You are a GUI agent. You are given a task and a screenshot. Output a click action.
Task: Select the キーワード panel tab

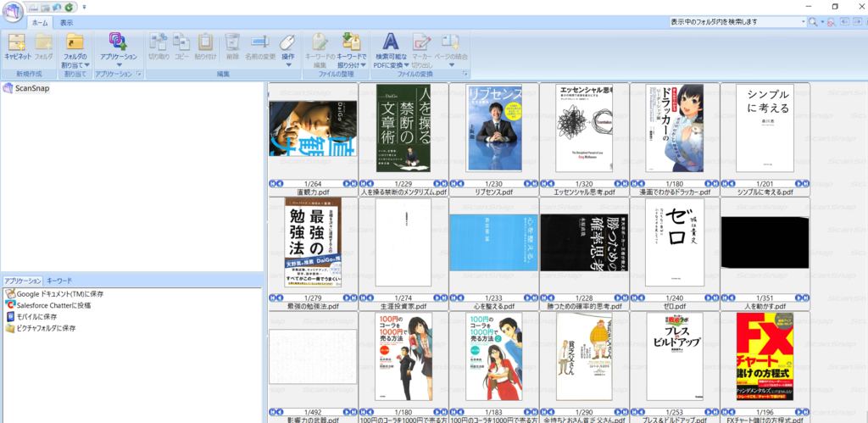[x=59, y=281]
